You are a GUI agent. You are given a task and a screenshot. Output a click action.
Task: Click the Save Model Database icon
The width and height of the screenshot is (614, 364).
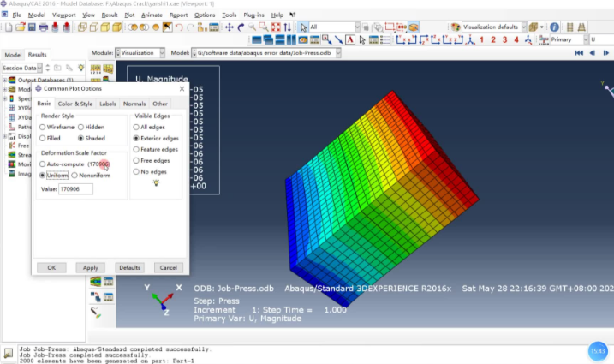point(33,27)
